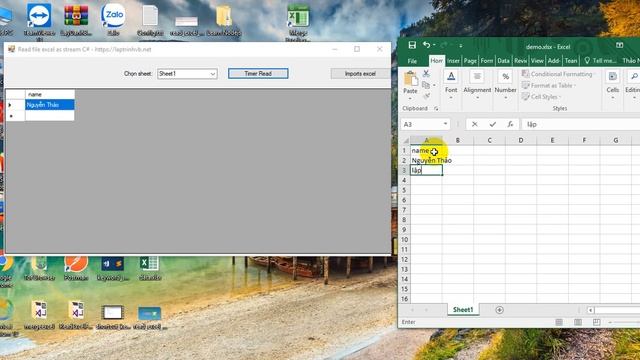Click the Page Layout view icon in status bar

click(x=578, y=322)
